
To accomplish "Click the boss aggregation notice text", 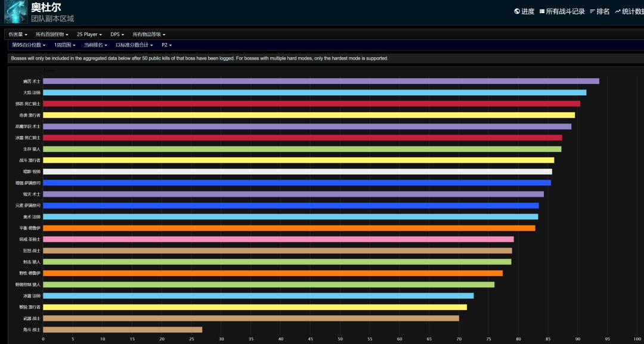I will pos(200,58).
